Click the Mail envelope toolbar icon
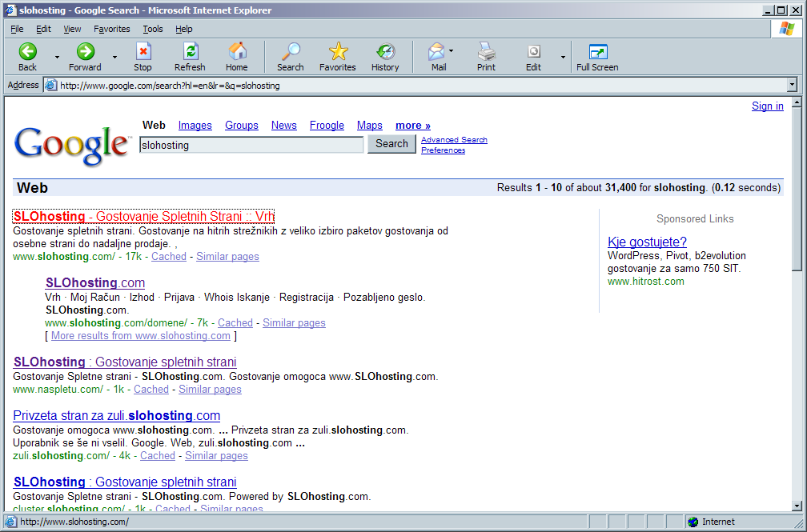The image size is (807, 532). click(x=436, y=51)
